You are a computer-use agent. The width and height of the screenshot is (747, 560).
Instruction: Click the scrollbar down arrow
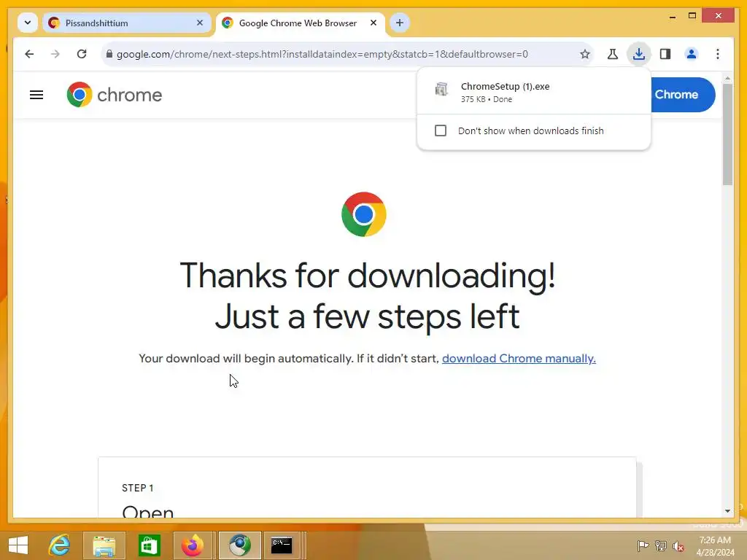pyautogui.click(x=727, y=511)
